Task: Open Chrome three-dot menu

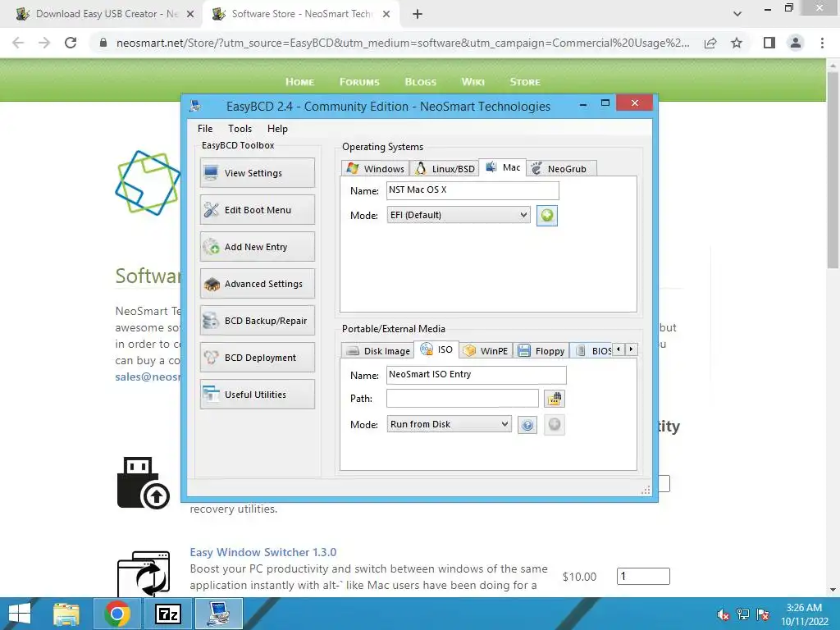Action: pyautogui.click(x=822, y=43)
